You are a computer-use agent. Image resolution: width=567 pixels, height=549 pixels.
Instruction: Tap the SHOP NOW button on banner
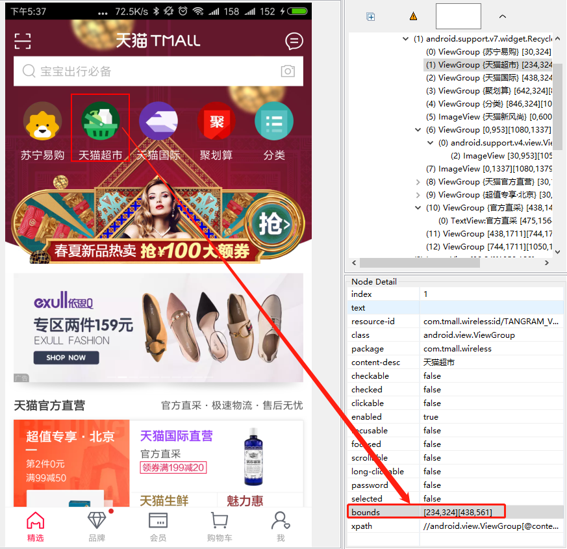point(66,358)
